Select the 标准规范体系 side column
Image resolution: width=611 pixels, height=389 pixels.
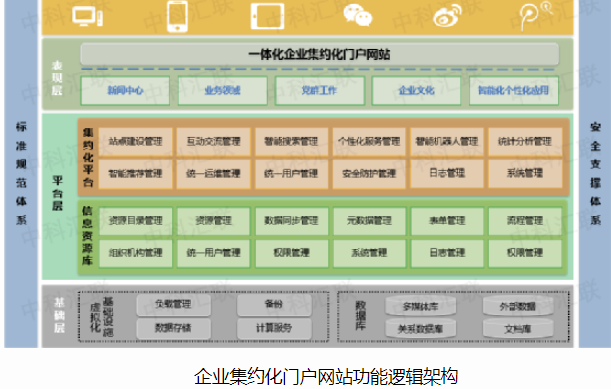coord(21,174)
